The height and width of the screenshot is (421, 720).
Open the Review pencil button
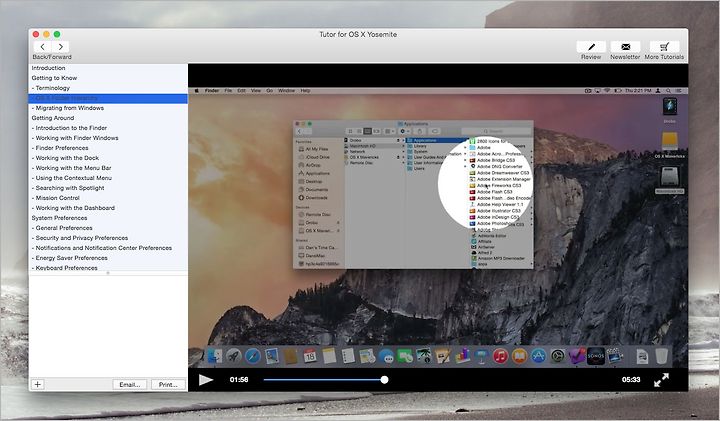pyautogui.click(x=591, y=47)
